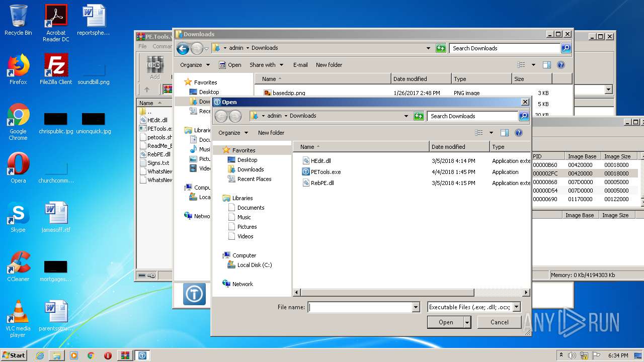Open Organize menu in Open dialog
This screenshot has width=644, height=362.
click(x=233, y=133)
